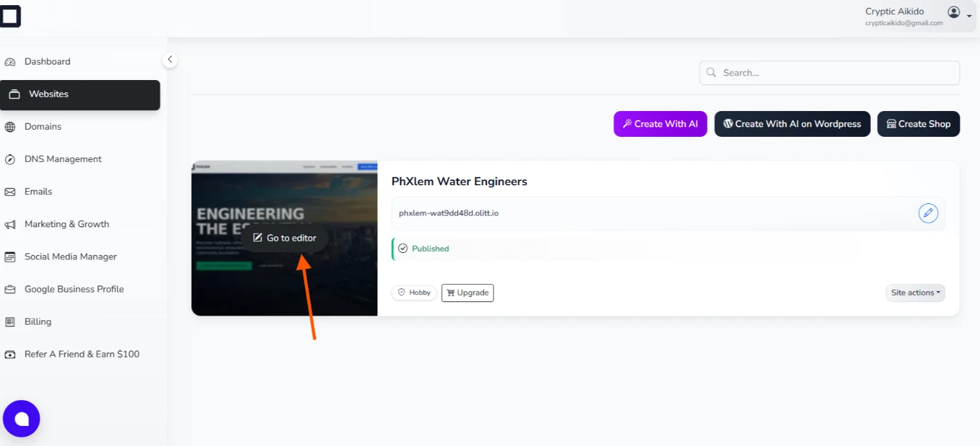Open the Dashboard from the sidebar
Viewport: 980px width, 446px height.
tap(47, 61)
